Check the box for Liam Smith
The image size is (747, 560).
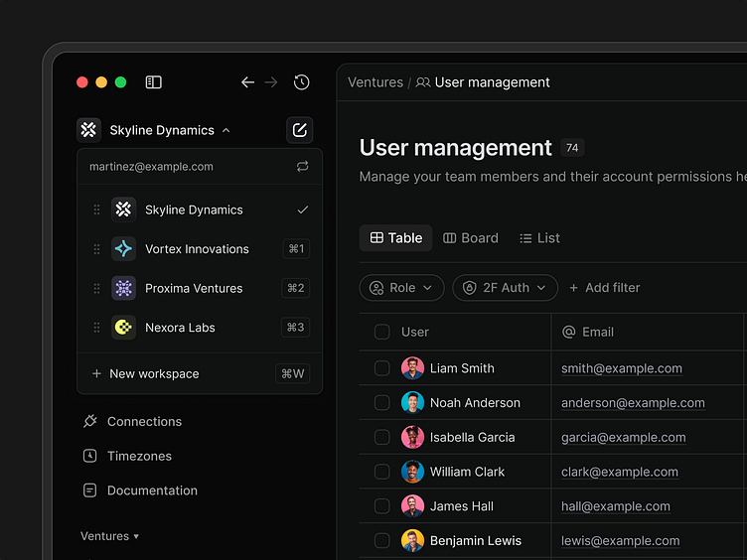(x=382, y=368)
